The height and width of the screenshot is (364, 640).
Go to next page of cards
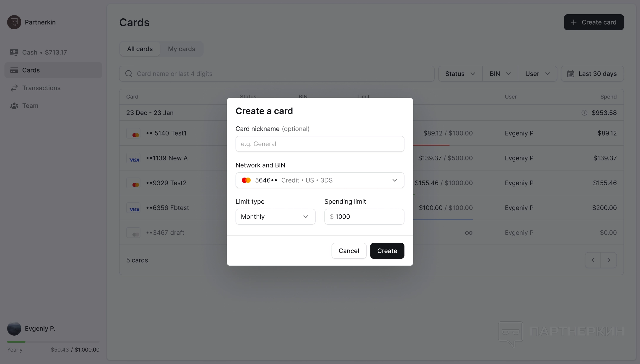(x=609, y=260)
